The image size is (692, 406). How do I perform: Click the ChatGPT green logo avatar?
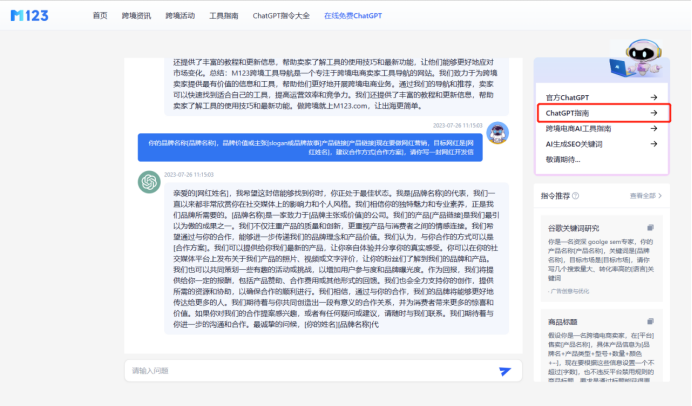pyautogui.click(x=149, y=182)
